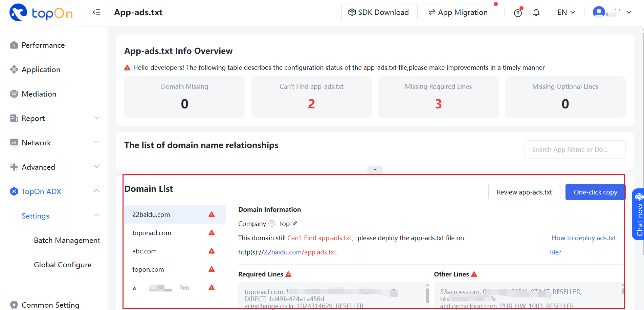
Task: Click the One-click copy button
Action: (595, 192)
